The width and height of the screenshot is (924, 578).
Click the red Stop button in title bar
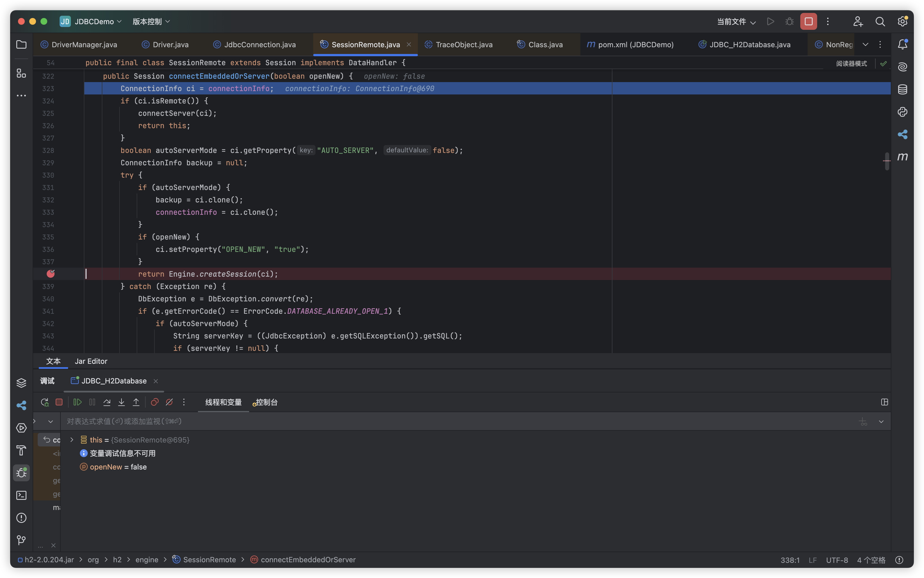[x=808, y=21]
